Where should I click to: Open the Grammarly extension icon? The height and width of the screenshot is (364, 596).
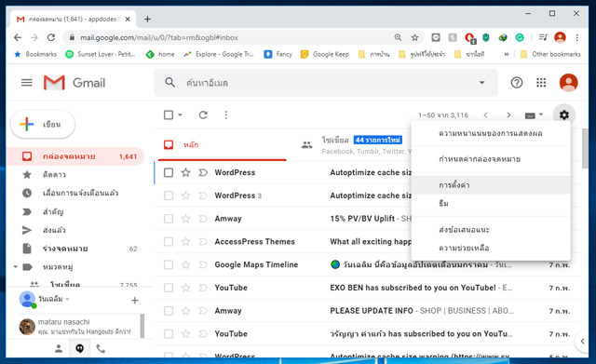tap(520, 37)
